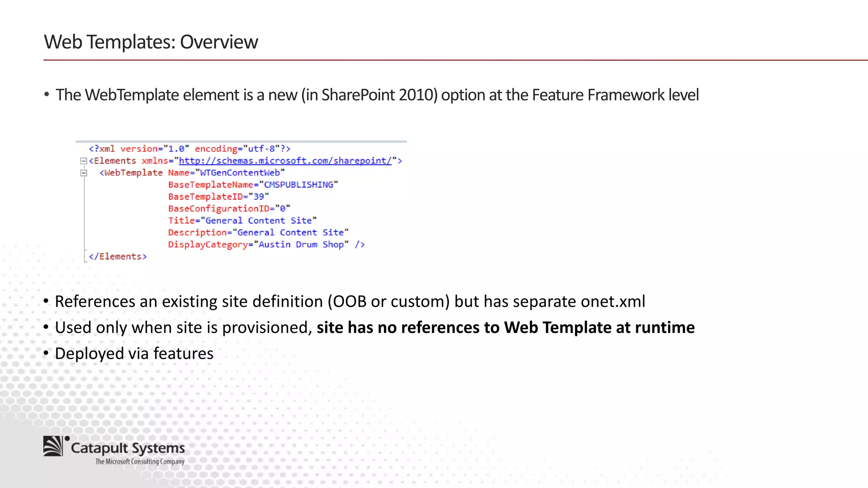Viewport: 868px width, 488px height.
Task: Click the closing Elements tag
Action: [x=118, y=257]
